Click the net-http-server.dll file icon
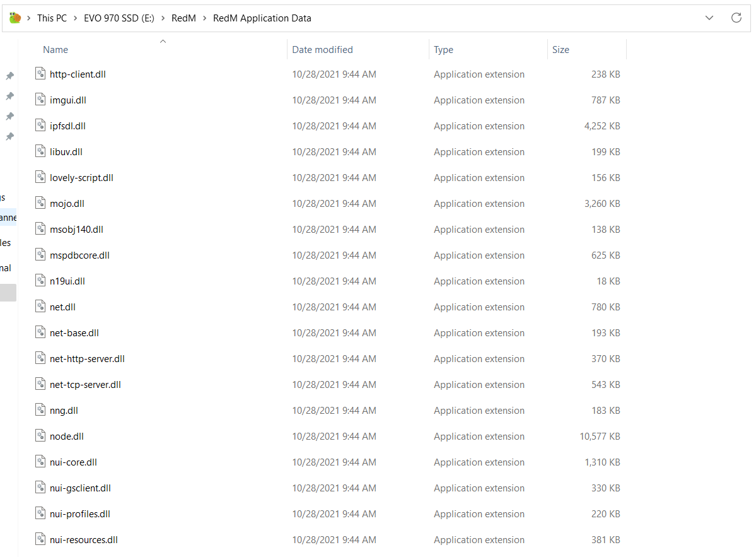The height and width of the screenshot is (557, 756). [x=40, y=358]
